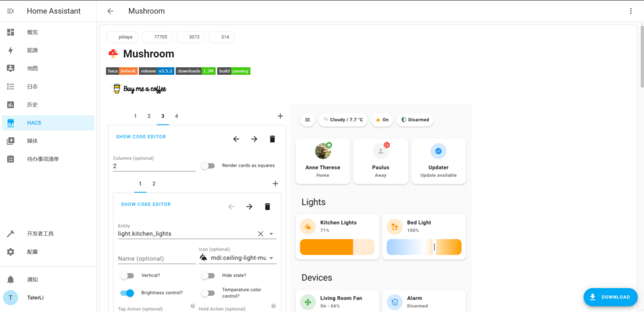
Task: Disable the Brightness control? switch
Action: (x=127, y=293)
